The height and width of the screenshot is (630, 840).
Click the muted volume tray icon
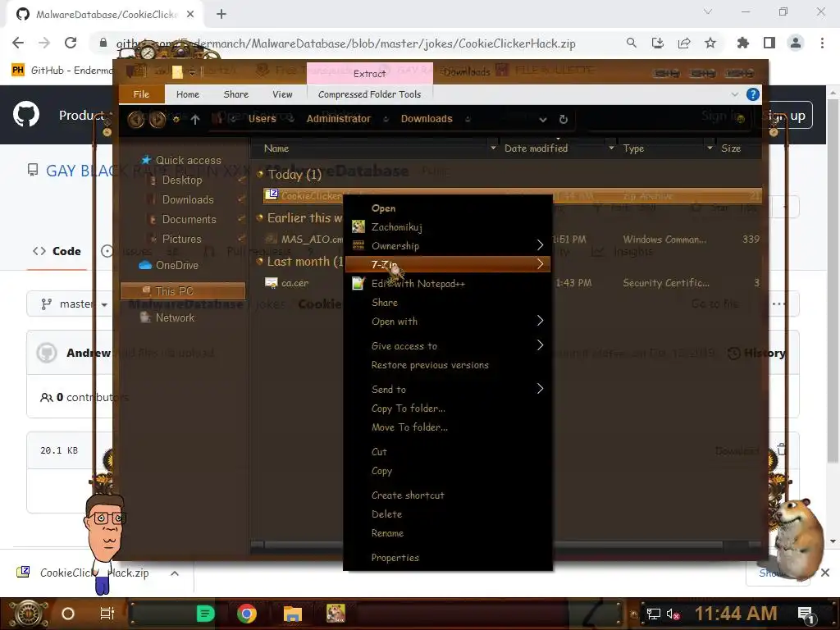673,614
